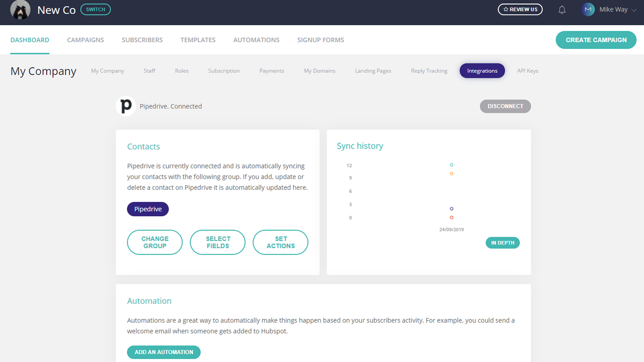644x362 pixels.
Task: Select the red sync history data point
Action: [452, 218]
